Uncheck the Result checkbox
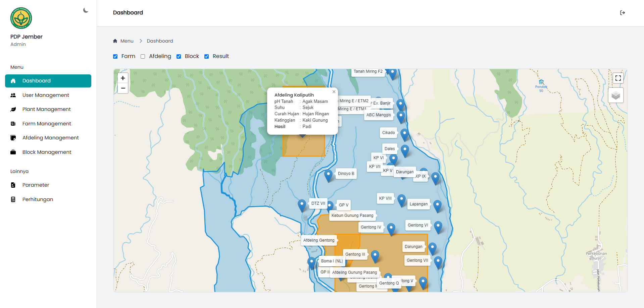644x308 pixels. (207, 57)
